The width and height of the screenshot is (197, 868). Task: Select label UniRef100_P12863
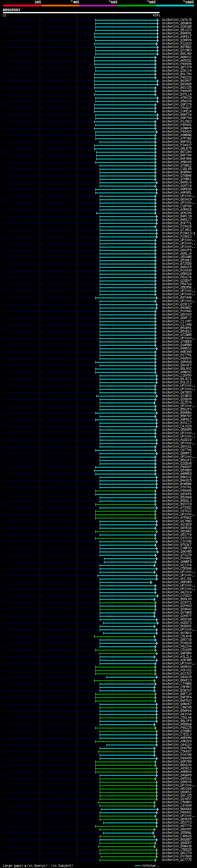point(177,121)
